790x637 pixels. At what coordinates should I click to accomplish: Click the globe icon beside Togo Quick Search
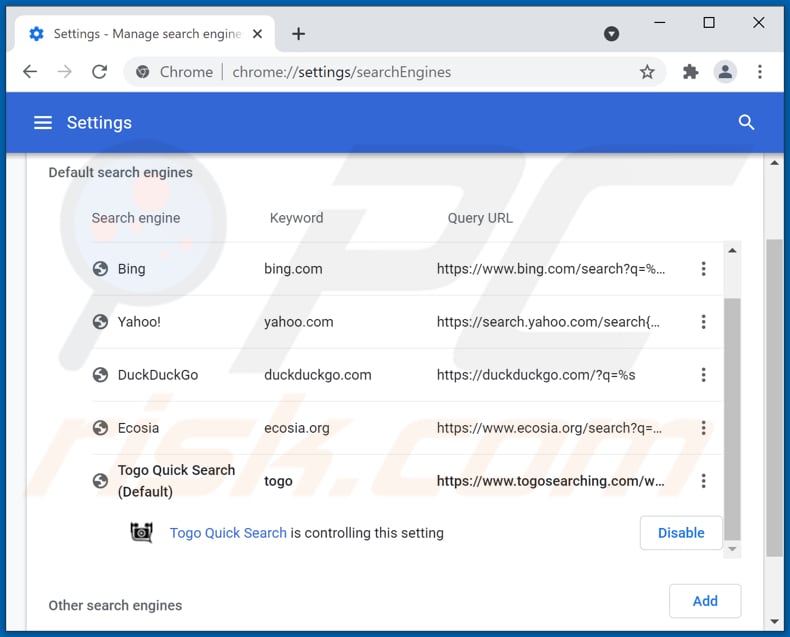click(100, 481)
